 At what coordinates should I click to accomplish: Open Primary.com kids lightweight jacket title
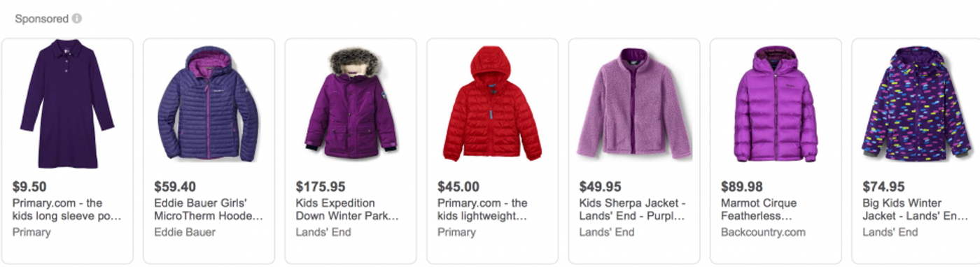482,210
